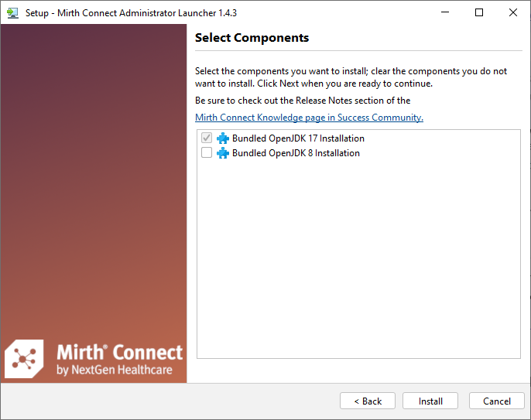The height and width of the screenshot is (420, 531).
Task: Cancel the setup wizard
Action: tap(496, 401)
